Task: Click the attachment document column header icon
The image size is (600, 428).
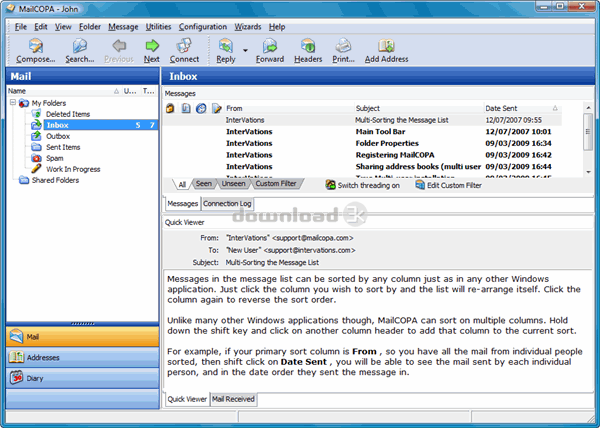Action: [x=186, y=108]
